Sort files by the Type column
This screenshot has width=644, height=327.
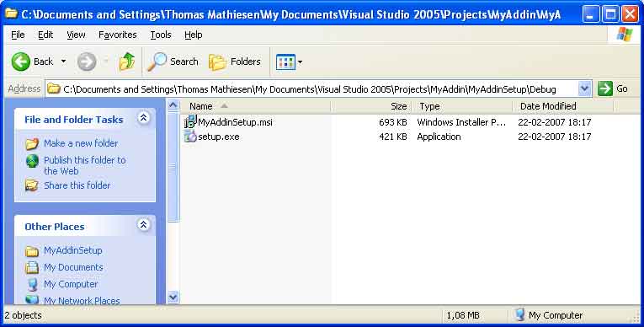click(x=462, y=106)
